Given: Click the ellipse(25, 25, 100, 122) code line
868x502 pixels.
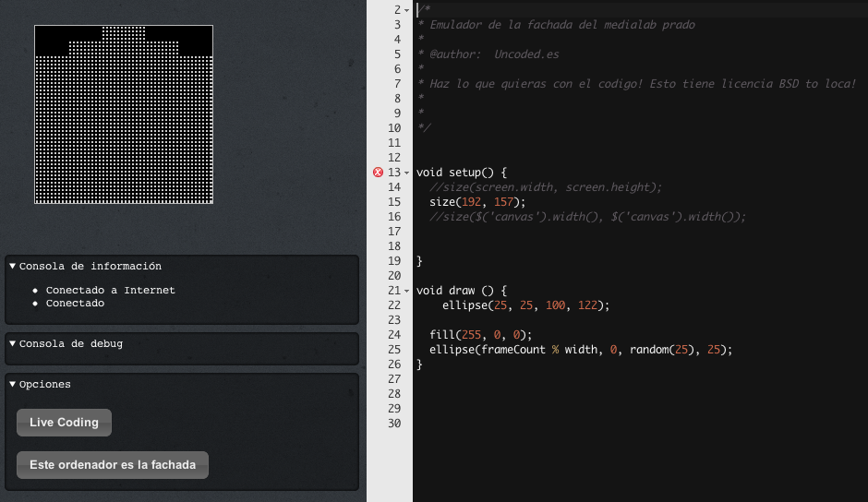Looking at the screenshot, I should [525, 305].
